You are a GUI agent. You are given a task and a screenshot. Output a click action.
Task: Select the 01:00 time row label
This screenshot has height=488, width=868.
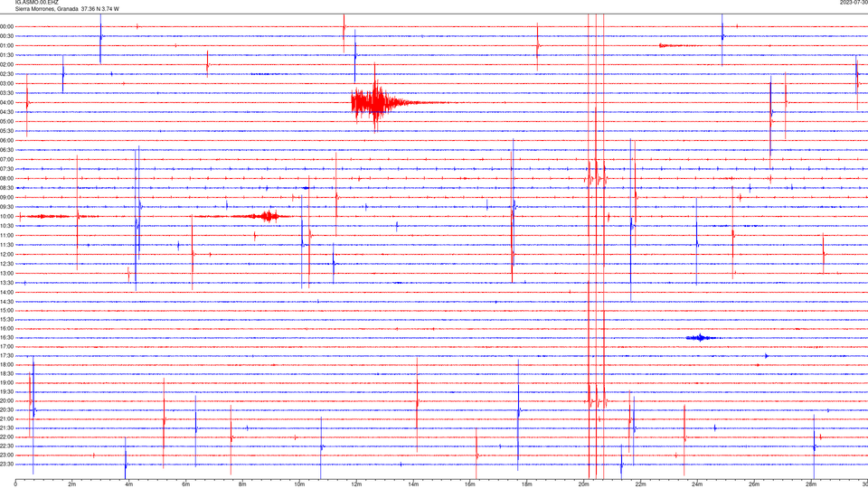coord(7,45)
